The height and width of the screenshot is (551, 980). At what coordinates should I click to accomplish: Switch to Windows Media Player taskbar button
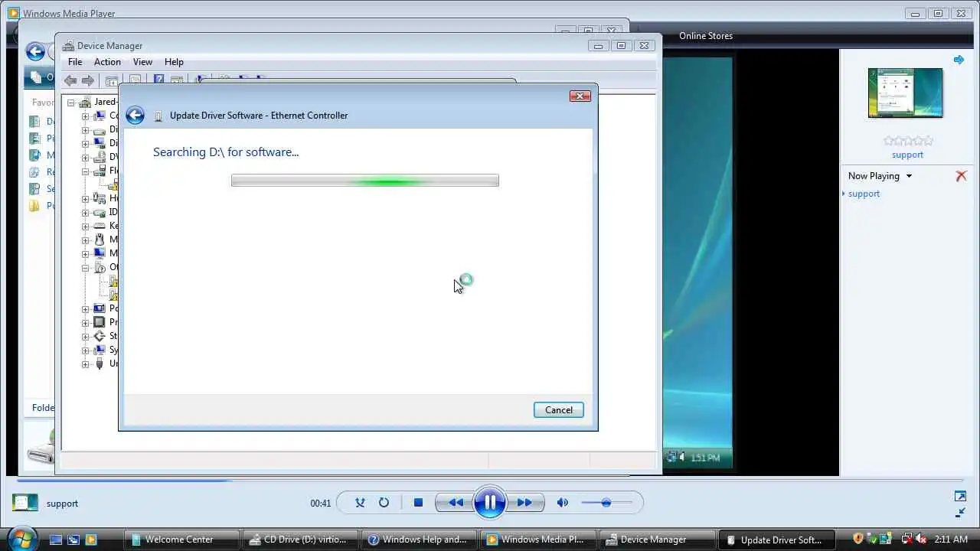pyautogui.click(x=538, y=540)
